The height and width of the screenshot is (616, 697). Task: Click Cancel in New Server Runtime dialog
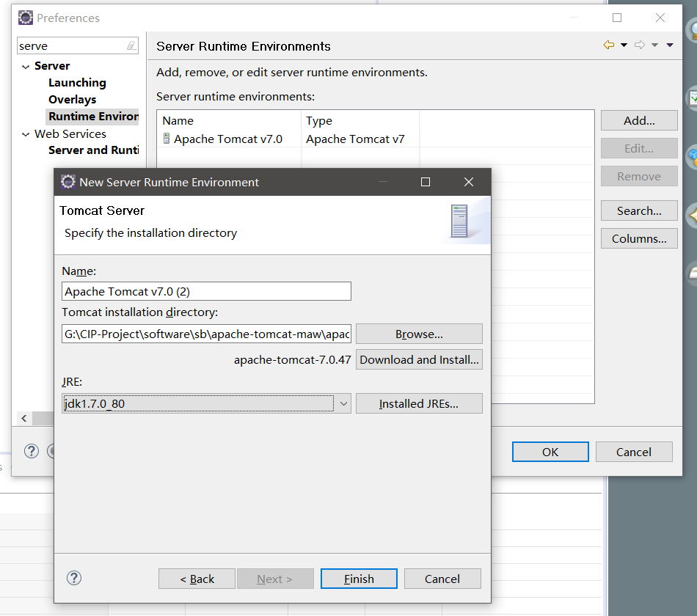pyautogui.click(x=442, y=579)
